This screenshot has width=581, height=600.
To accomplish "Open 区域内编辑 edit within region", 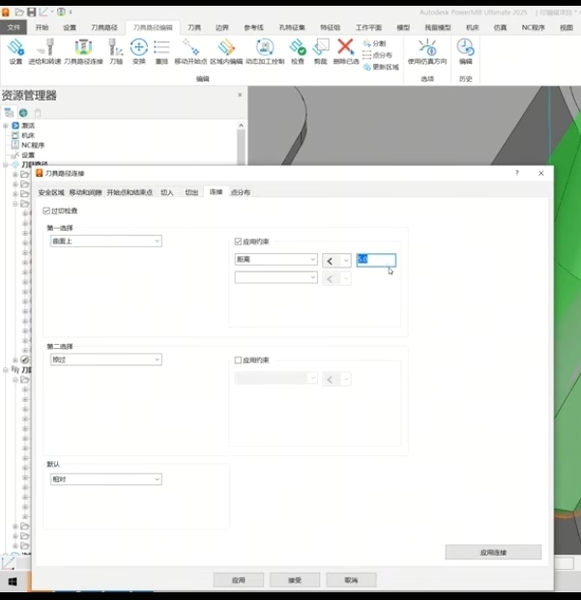I will point(226,52).
